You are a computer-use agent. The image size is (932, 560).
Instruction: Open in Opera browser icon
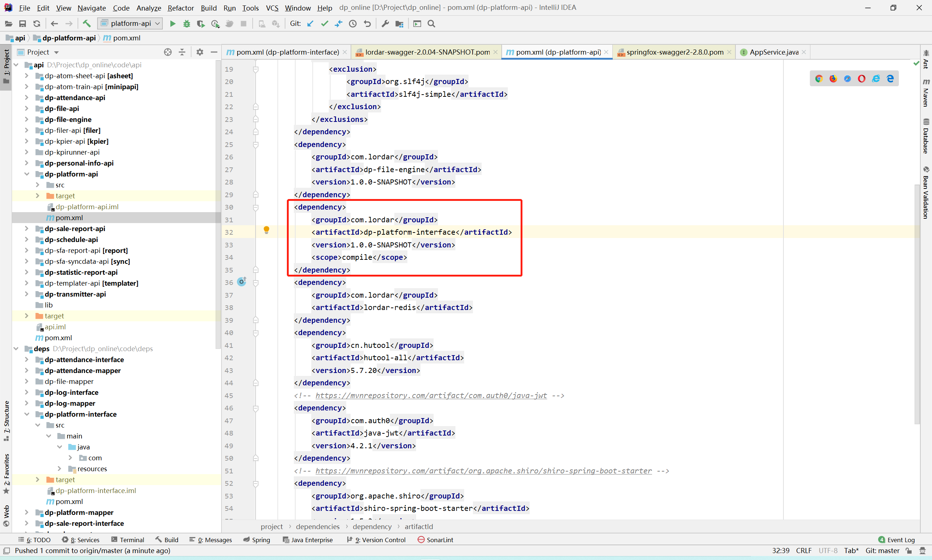(861, 79)
